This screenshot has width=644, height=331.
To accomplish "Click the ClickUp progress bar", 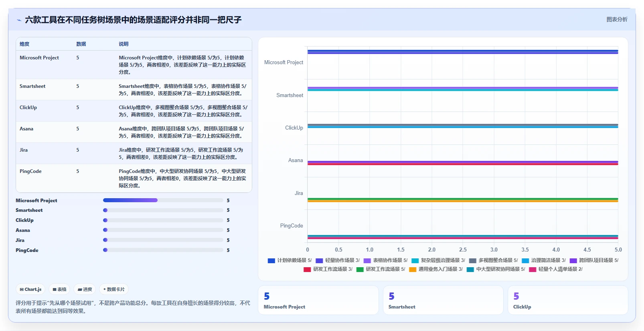I will [163, 220].
